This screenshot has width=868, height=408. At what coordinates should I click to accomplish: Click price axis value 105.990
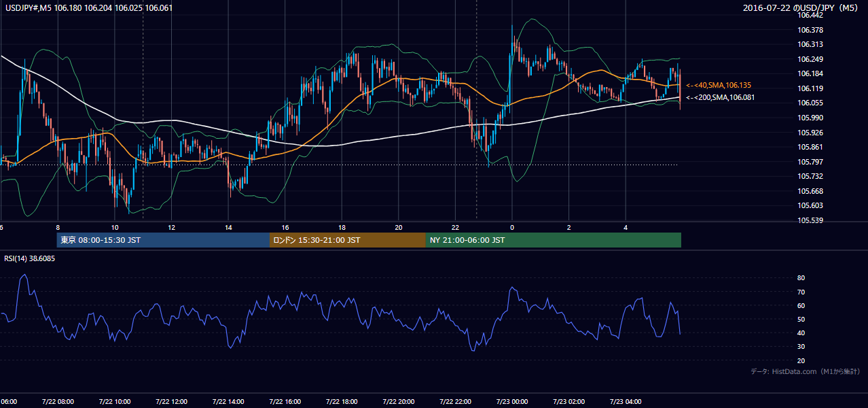click(811, 118)
